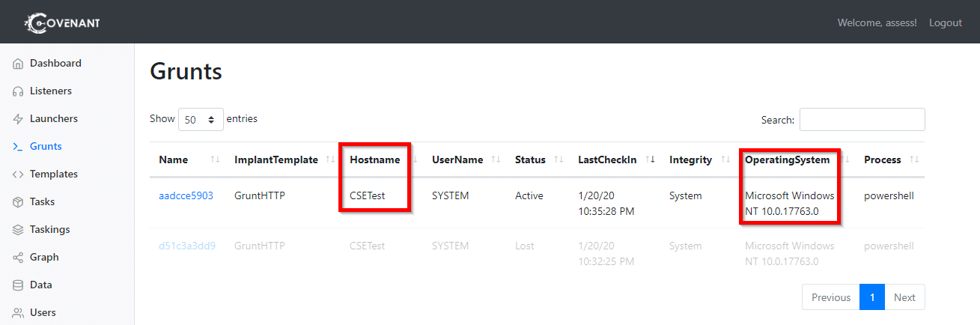Click the Taskings layers icon
980x325 pixels.
[x=18, y=230]
